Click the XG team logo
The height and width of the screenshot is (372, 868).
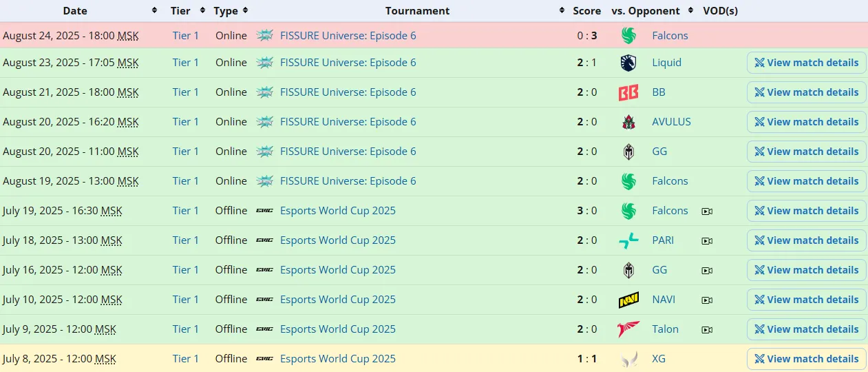pos(628,359)
